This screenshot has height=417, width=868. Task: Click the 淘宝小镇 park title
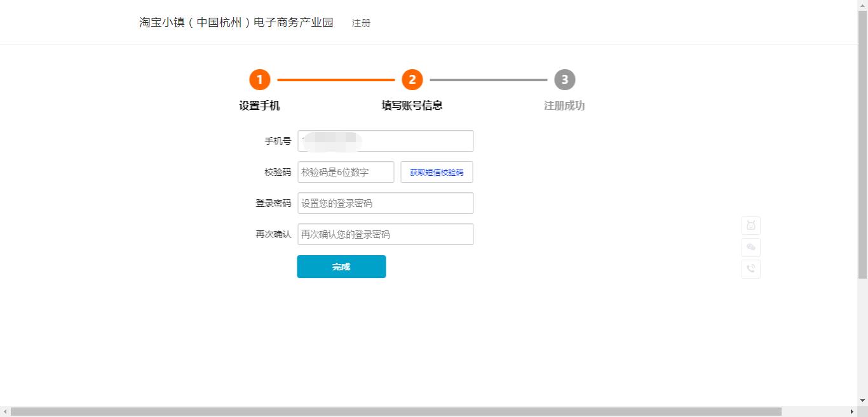coord(237,22)
